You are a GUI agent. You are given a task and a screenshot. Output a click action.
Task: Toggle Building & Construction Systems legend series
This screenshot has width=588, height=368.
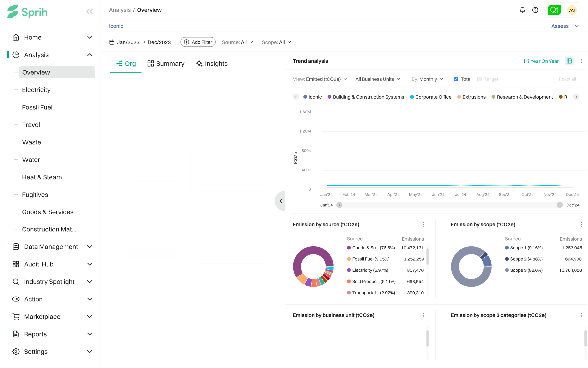click(366, 97)
